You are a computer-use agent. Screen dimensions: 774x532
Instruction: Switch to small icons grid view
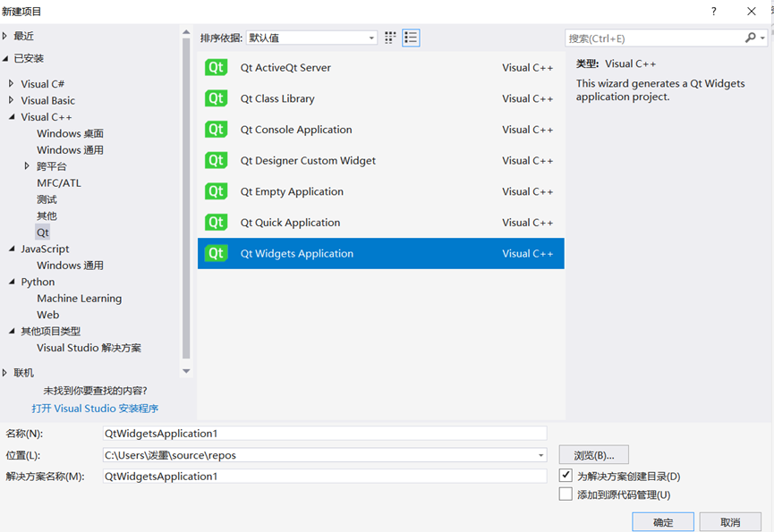(390, 38)
